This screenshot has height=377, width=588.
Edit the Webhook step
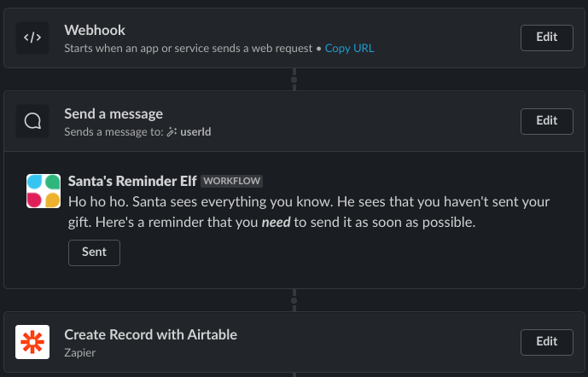point(546,38)
